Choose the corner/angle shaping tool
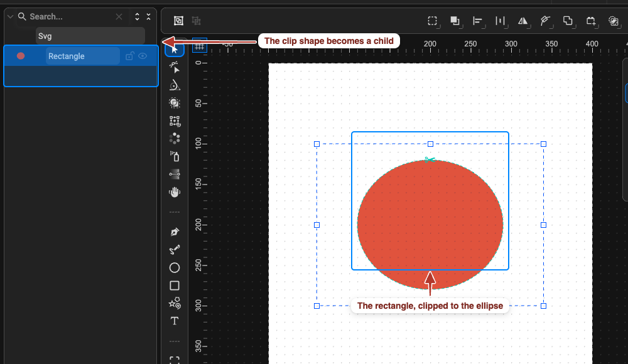The width and height of the screenshot is (628, 364). tap(174, 85)
